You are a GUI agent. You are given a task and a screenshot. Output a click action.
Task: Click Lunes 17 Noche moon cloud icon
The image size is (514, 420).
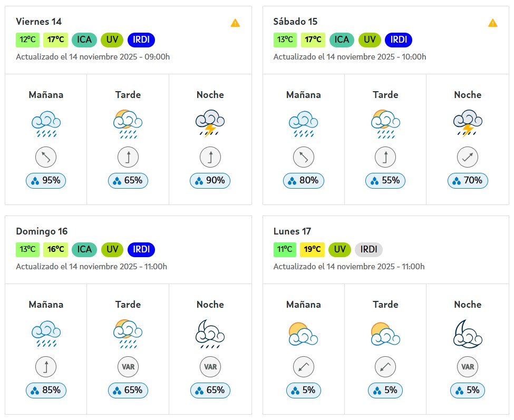[467, 333]
